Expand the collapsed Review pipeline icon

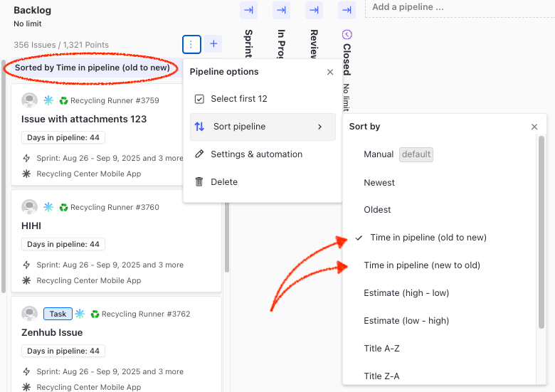pyautogui.click(x=314, y=10)
